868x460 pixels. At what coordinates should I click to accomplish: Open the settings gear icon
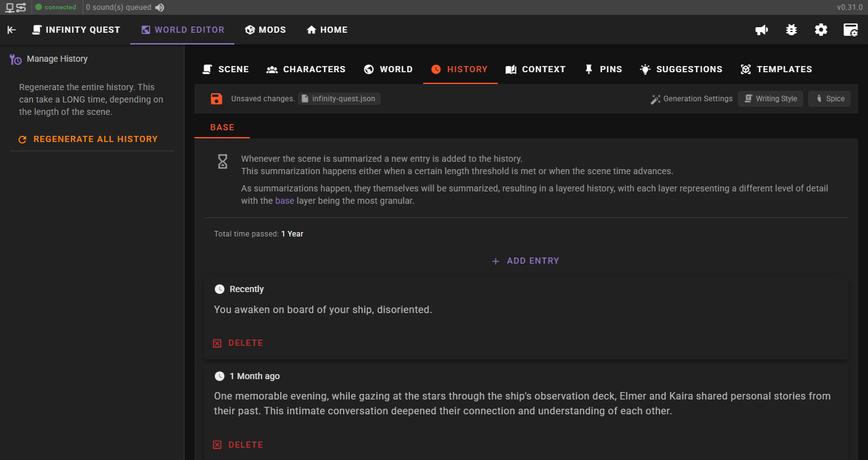(821, 30)
